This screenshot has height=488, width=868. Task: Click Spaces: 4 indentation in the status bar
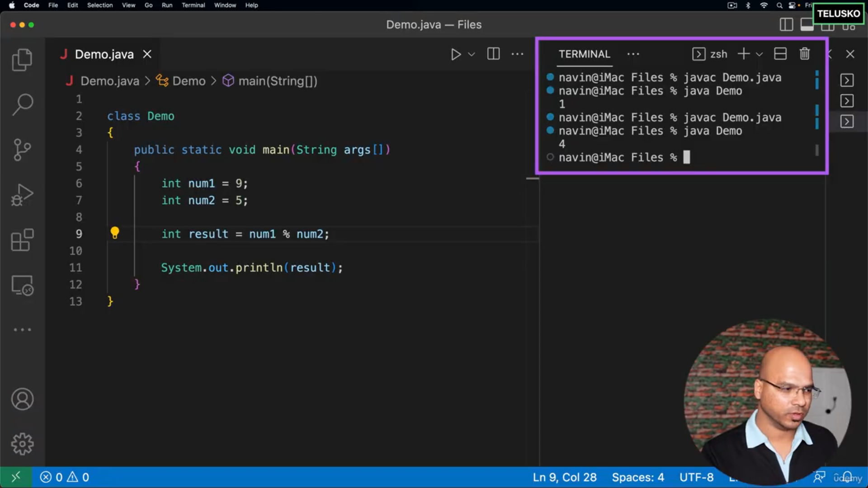(x=637, y=477)
